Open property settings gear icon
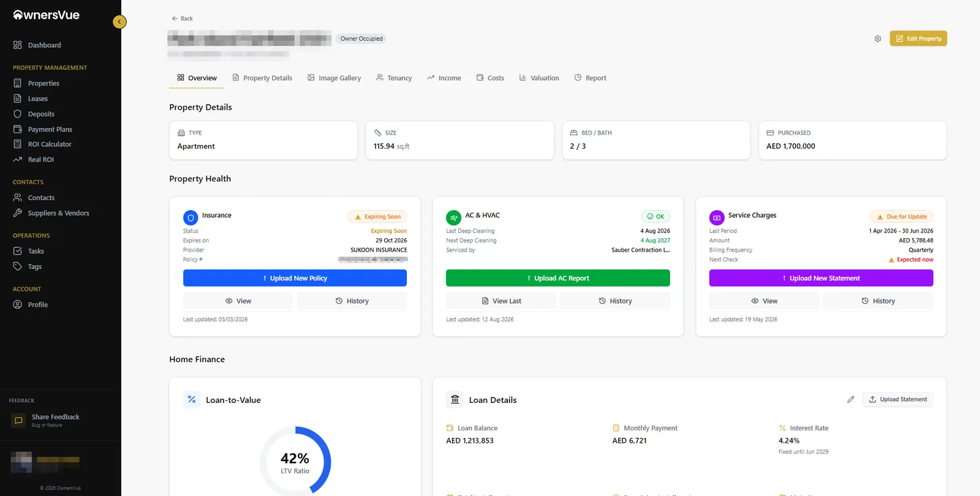 click(878, 39)
